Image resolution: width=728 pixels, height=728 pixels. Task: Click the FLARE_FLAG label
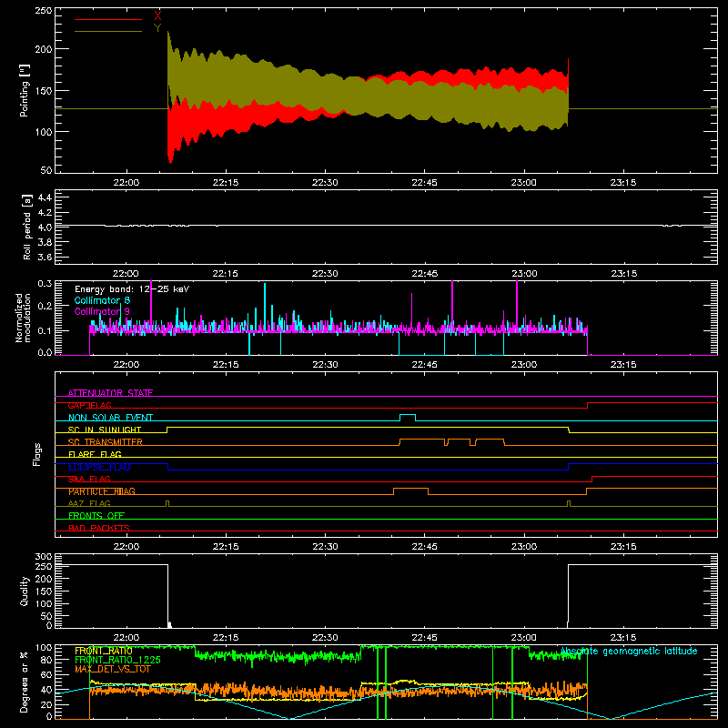pos(95,454)
